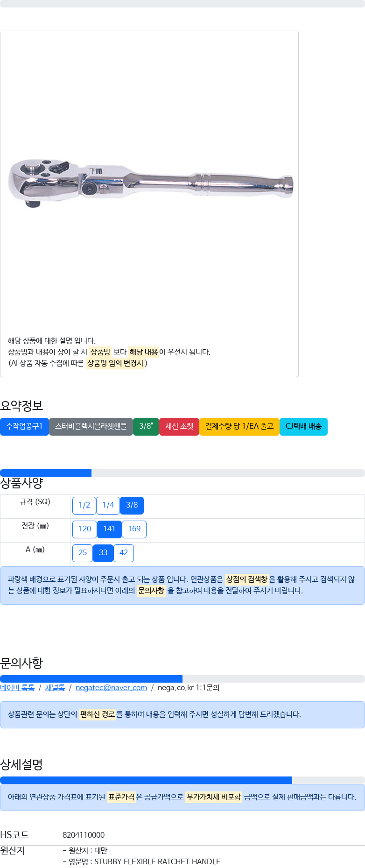Select the 1/4 size option
Screen dimensions: 365x868
click(x=108, y=505)
